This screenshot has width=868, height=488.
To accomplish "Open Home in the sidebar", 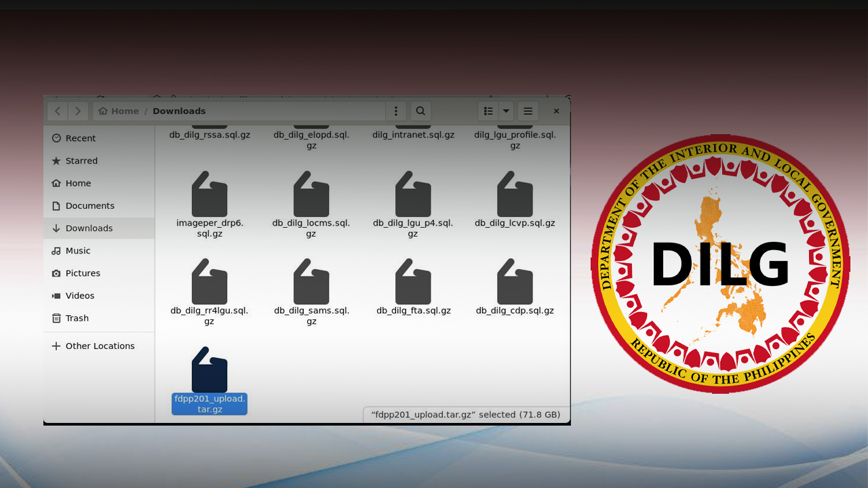I will [x=99, y=183].
